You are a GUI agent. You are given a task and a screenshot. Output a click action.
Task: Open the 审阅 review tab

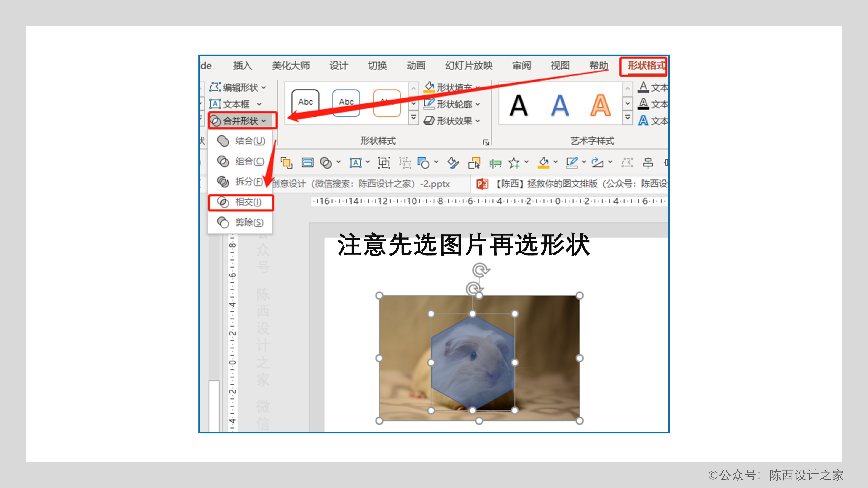[x=522, y=65]
